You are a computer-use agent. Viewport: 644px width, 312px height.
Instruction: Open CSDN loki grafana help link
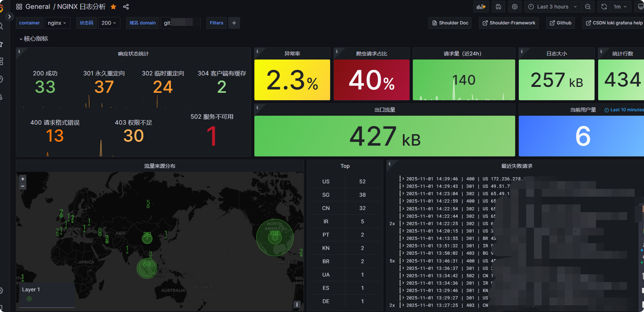(614, 23)
